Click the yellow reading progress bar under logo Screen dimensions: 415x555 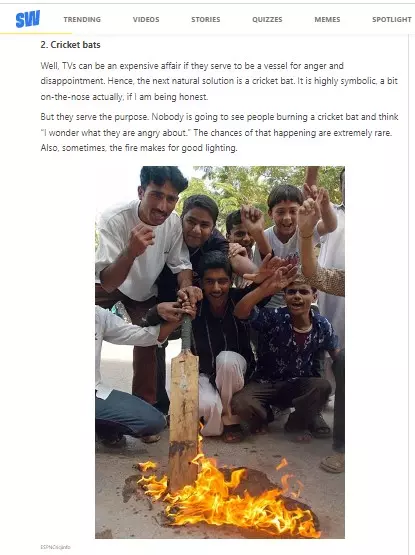[36, 33]
